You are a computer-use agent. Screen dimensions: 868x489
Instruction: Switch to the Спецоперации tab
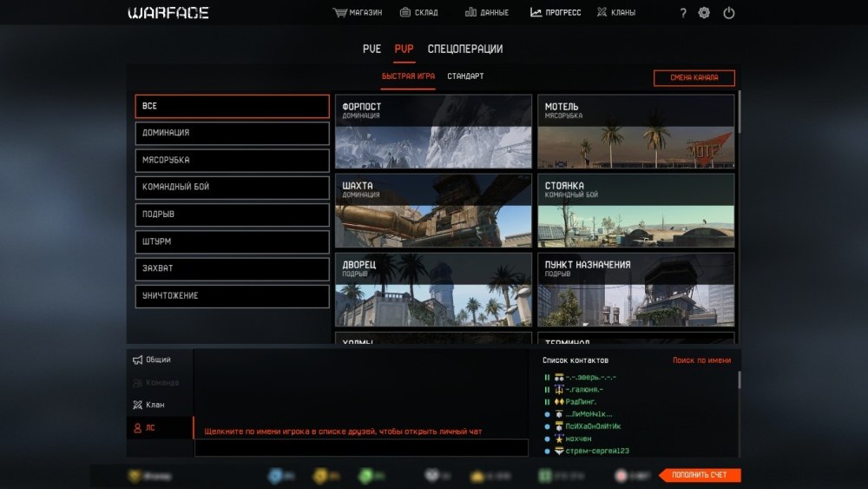(464, 49)
